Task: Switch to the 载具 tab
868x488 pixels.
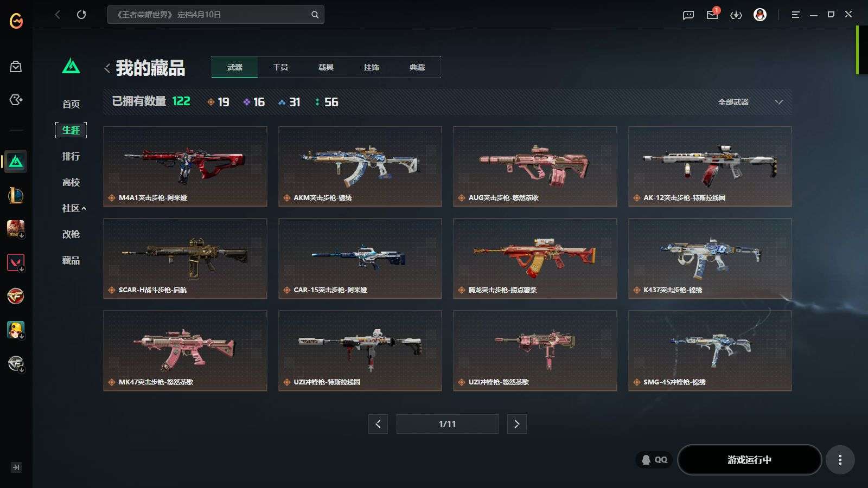Action: 325,67
